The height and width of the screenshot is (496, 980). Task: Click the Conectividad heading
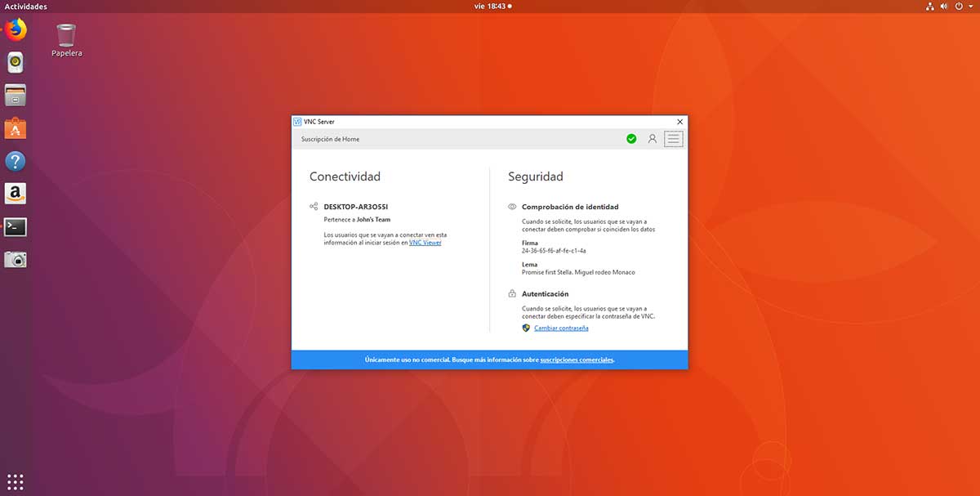tap(345, 177)
